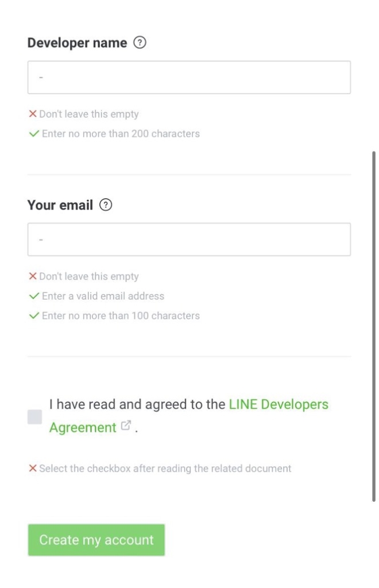Image resolution: width=379 pixels, height=588 pixels.
Task: Click the external link icon after Agreement
Action: (x=126, y=427)
